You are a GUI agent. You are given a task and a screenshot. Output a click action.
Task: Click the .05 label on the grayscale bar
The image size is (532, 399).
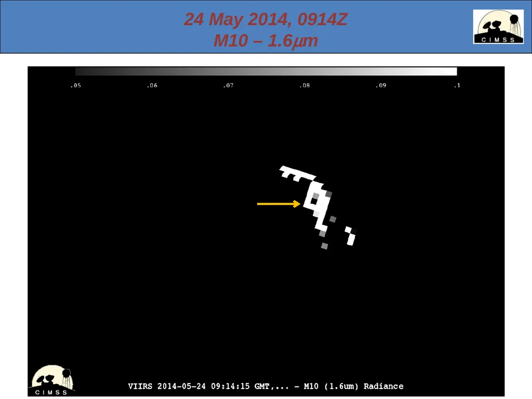[76, 86]
